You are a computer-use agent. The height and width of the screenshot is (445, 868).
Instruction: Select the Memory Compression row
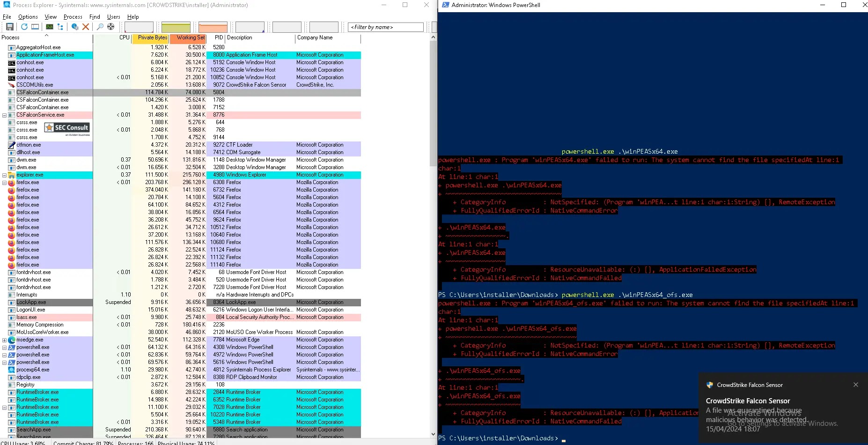(x=181, y=325)
